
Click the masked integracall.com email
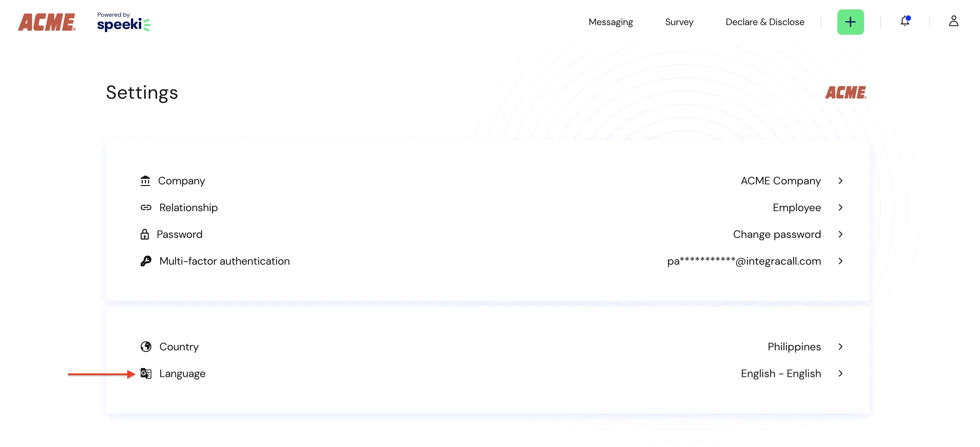[x=744, y=261]
